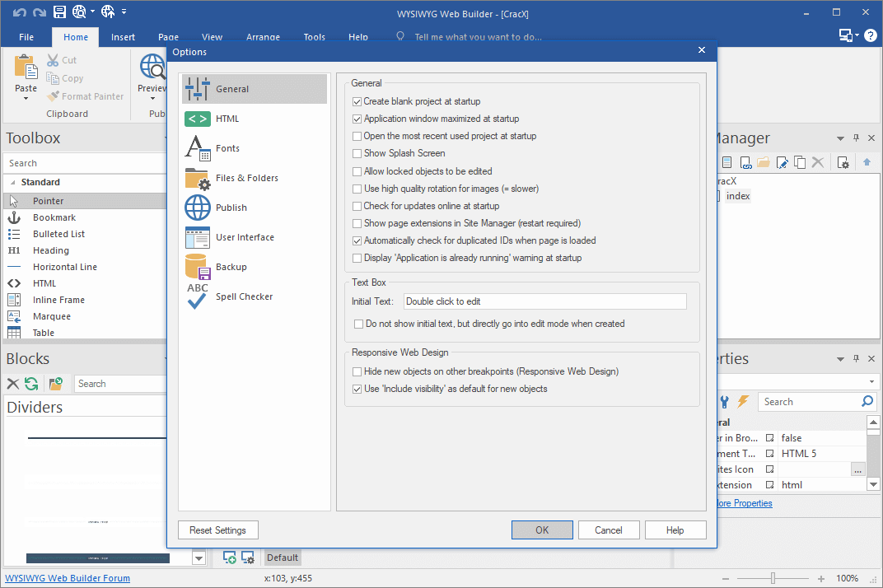Click the lightning bolt events icon
This screenshot has height=588, width=883.
pyautogui.click(x=743, y=401)
